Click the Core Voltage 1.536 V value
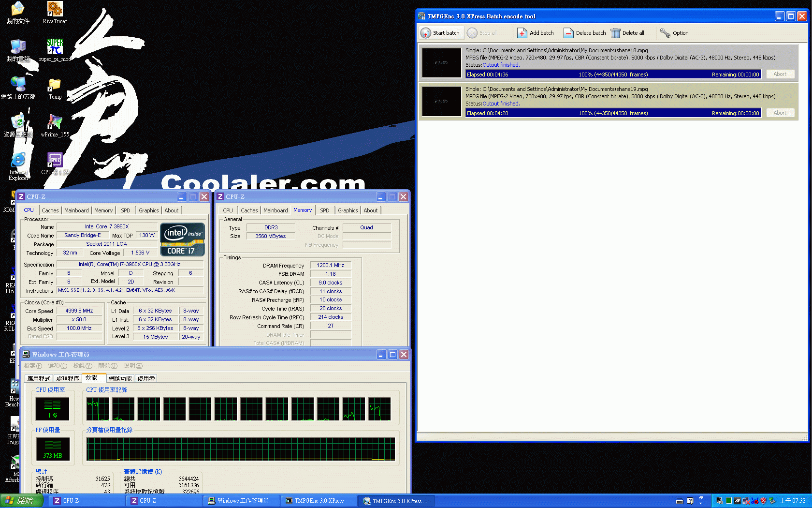812x508 pixels. 140,253
